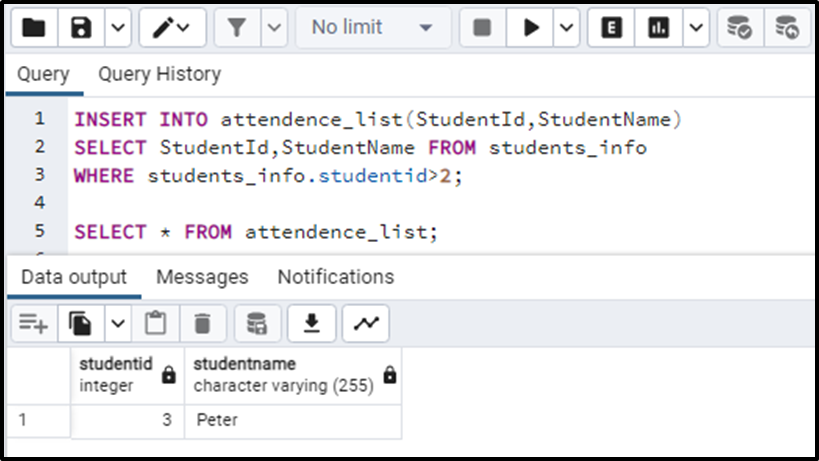Open the Messages tab
Screen dimensions: 819x461
[202, 277]
